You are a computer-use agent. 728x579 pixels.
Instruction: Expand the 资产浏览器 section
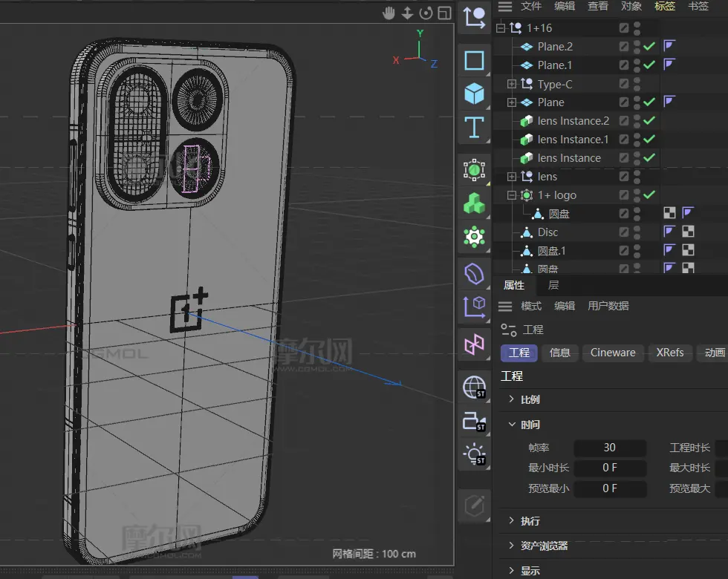tap(512, 545)
